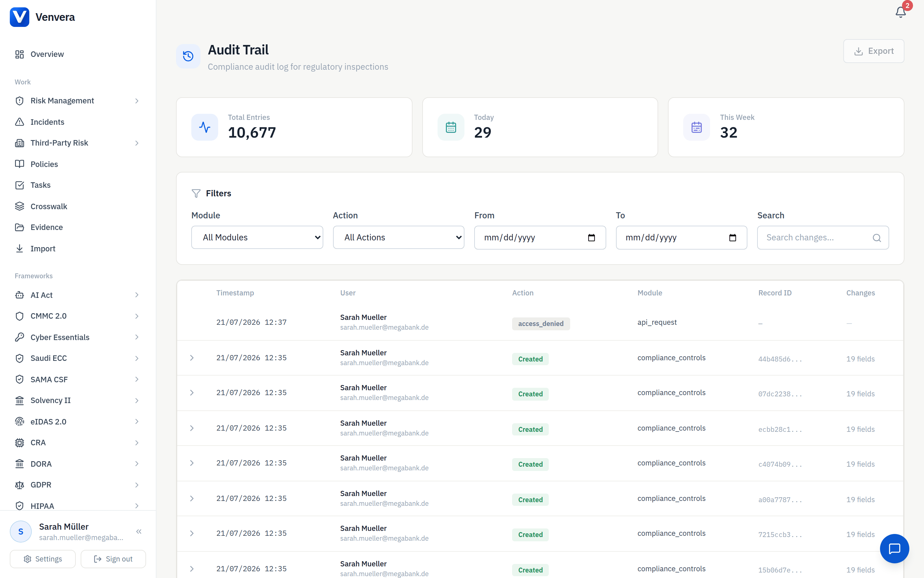The height and width of the screenshot is (578, 924).
Task: Click the Crosswalk layers icon
Action: [x=20, y=206]
